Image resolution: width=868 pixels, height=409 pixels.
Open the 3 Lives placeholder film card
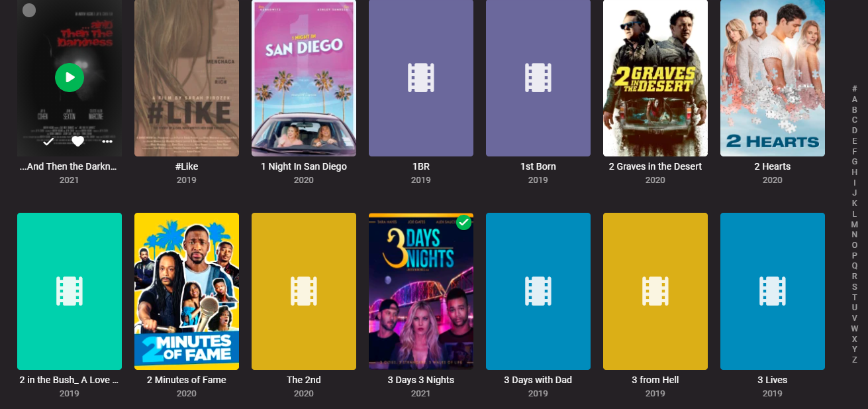[773, 291]
